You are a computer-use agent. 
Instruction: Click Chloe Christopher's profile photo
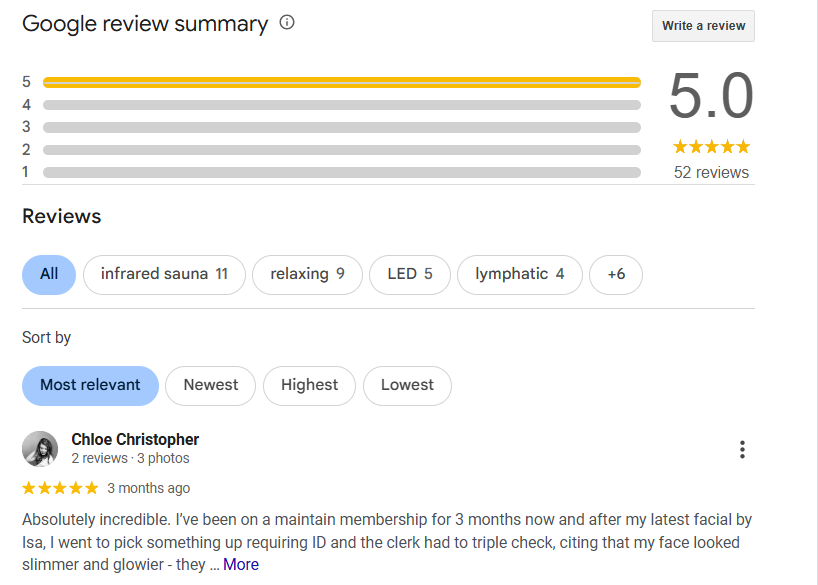(40, 449)
